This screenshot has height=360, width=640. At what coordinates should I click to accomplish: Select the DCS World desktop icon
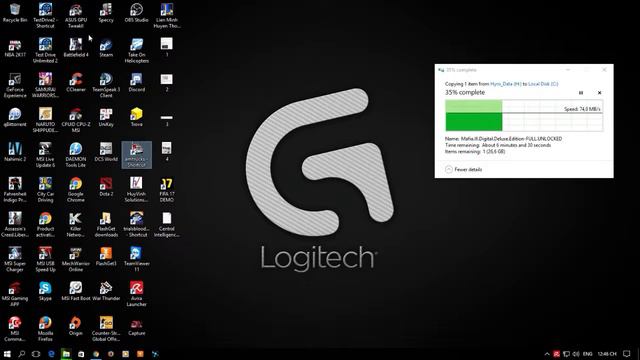pyautogui.click(x=106, y=152)
